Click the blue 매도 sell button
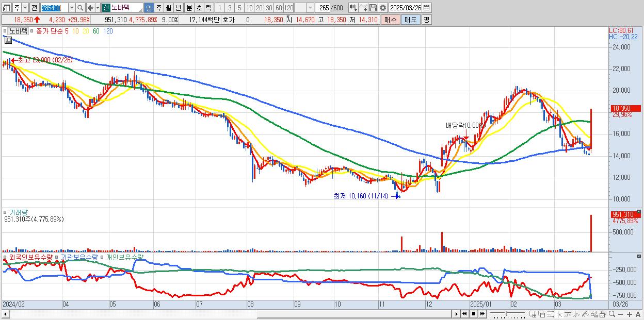644x320 pixels. [x=410, y=20]
